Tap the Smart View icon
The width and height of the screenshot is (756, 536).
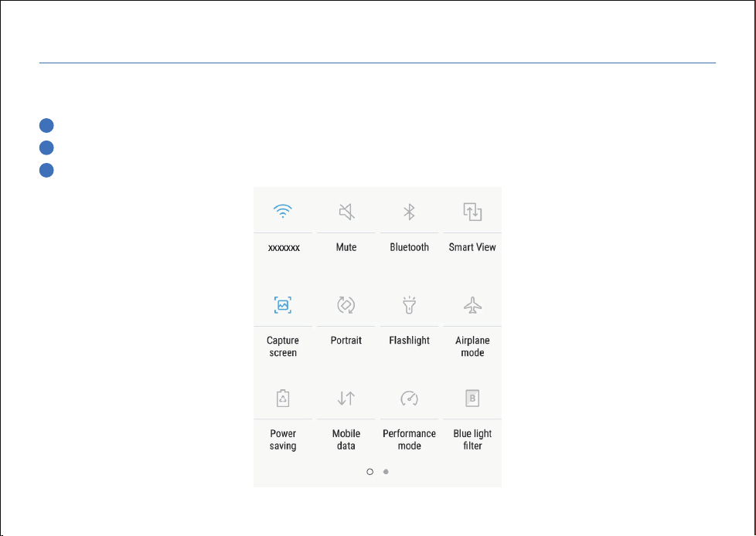pyautogui.click(x=472, y=212)
